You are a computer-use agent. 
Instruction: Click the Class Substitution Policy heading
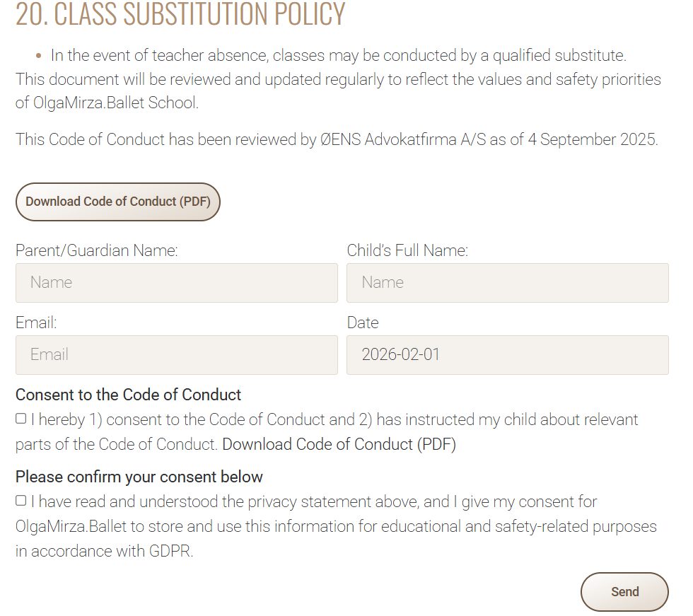point(180,14)
